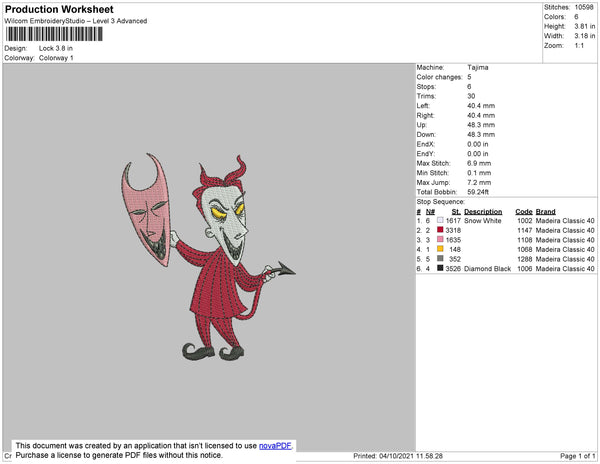The image size is (600, 464).
Task: Select the pink 1635 thread swatch
Action: (x=440, y=239)
